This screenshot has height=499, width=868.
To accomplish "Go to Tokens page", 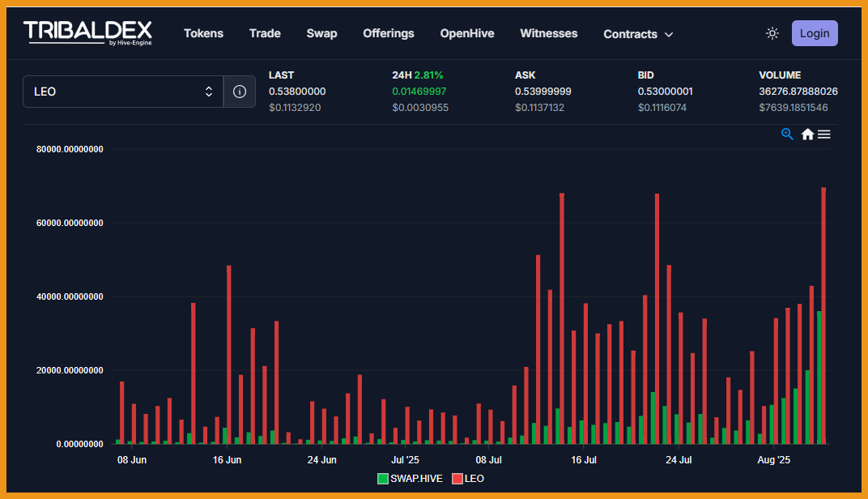I will pyautogui.click(x=203, y=33).
